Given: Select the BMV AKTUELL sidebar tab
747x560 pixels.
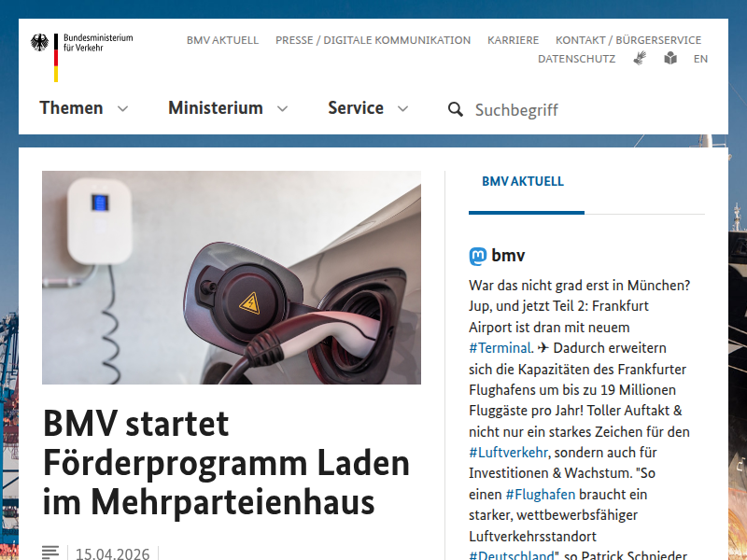Looking at the screenshot, I should point(523,181).
